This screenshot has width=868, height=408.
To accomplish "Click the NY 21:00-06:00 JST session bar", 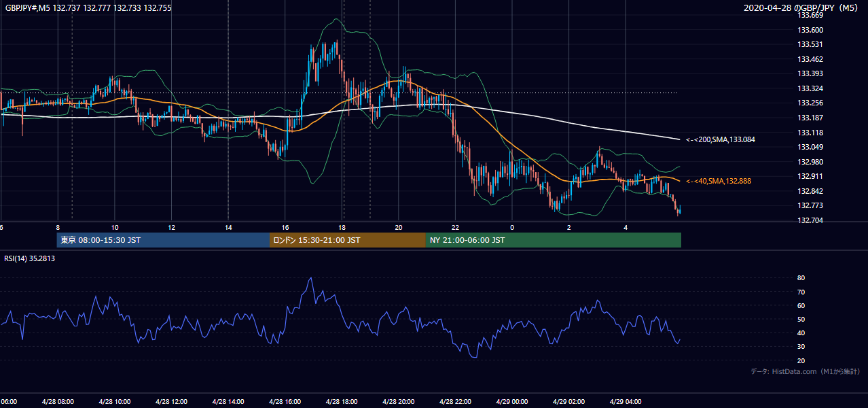I will tap(554, 240).
